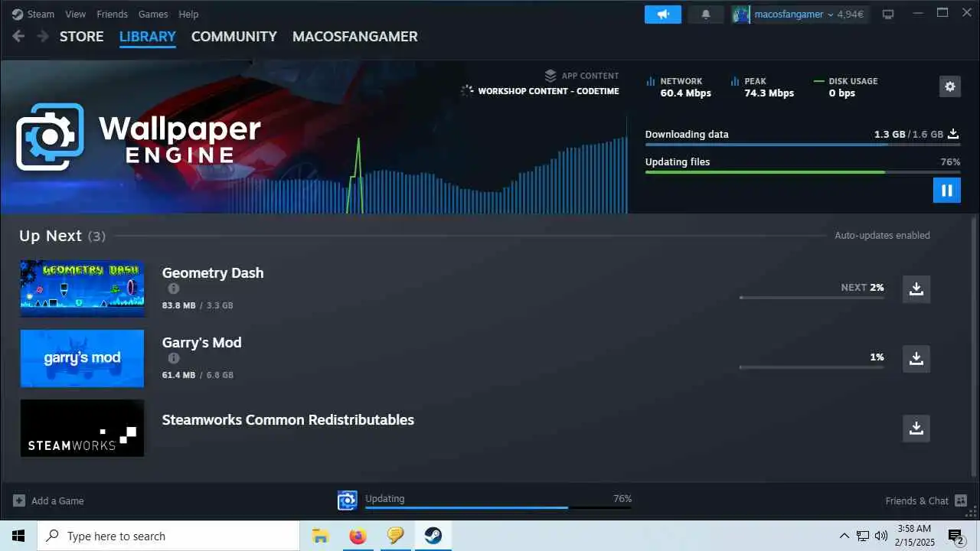Click the Steam logo in title bar
Screen dimensions: 980x551
(x=18, y=14)
